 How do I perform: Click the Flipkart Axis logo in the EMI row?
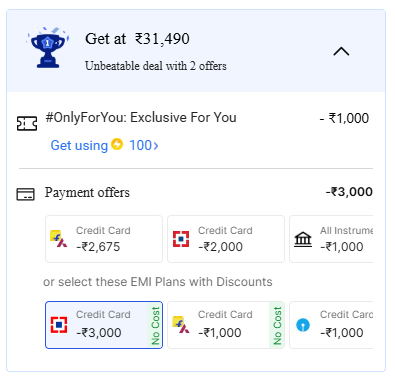click(x=181, y=324)
